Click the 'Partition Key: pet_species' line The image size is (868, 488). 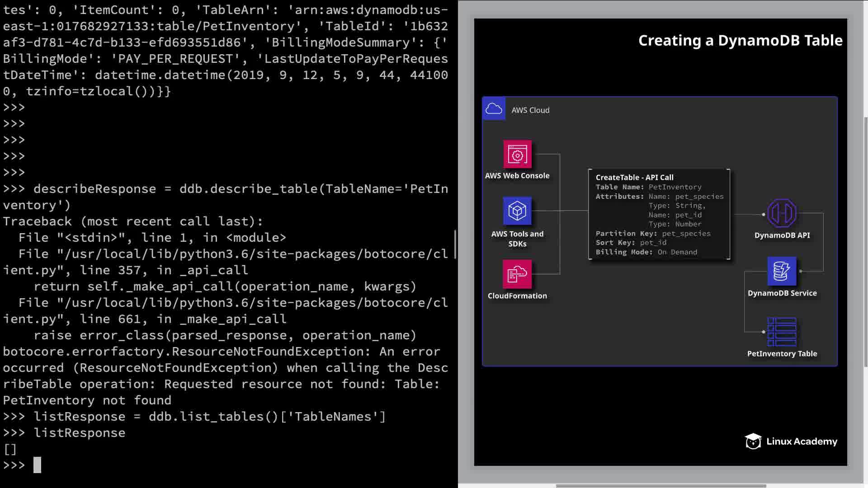coord(653,234)
